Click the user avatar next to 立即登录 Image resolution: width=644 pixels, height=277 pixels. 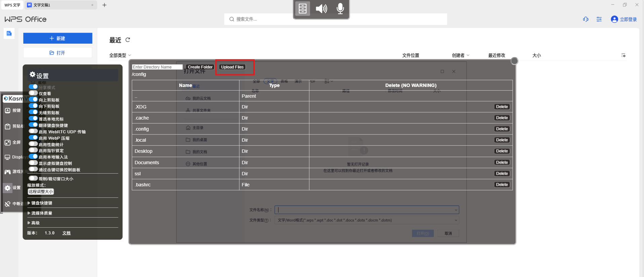point(614,19)
